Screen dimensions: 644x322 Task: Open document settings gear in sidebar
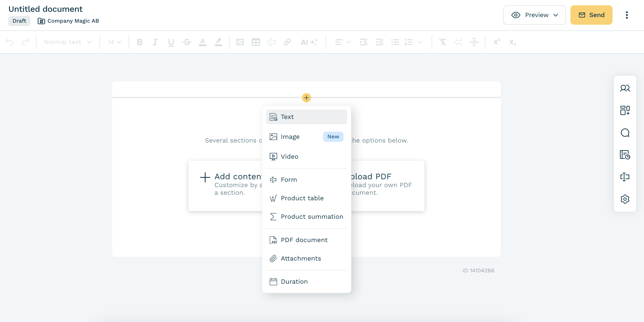click(625, 199)
